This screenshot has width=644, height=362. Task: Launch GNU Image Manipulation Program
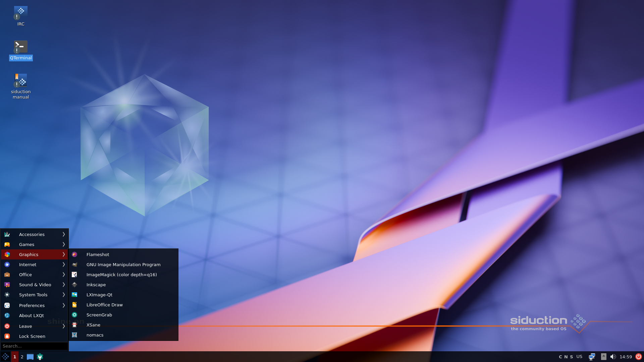click(123, 264)
